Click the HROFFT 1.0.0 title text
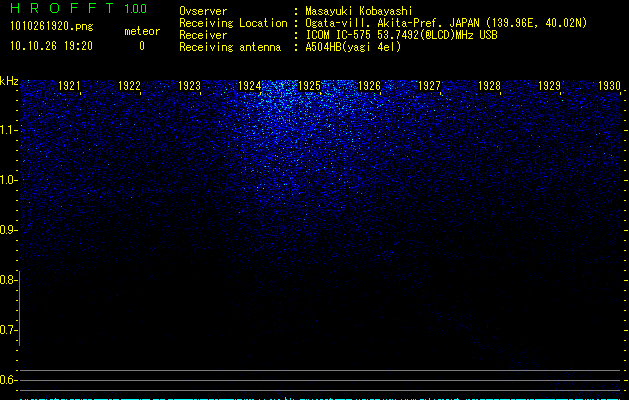 [78, 8]
